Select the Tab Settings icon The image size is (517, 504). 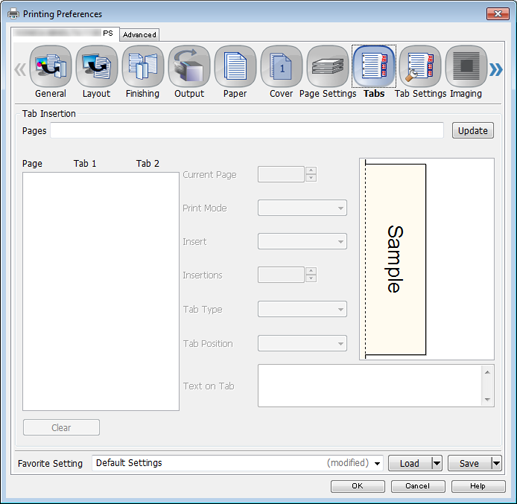click(420, 66)
